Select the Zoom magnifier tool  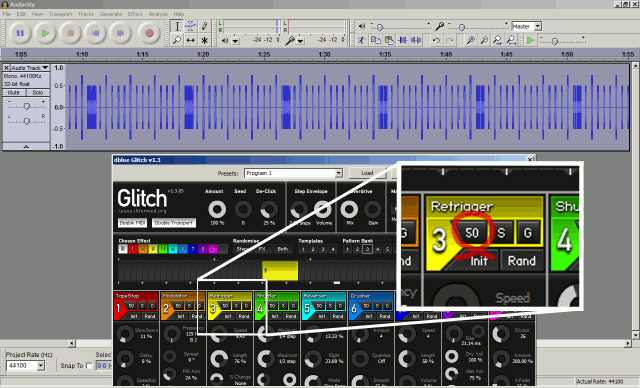177,40
